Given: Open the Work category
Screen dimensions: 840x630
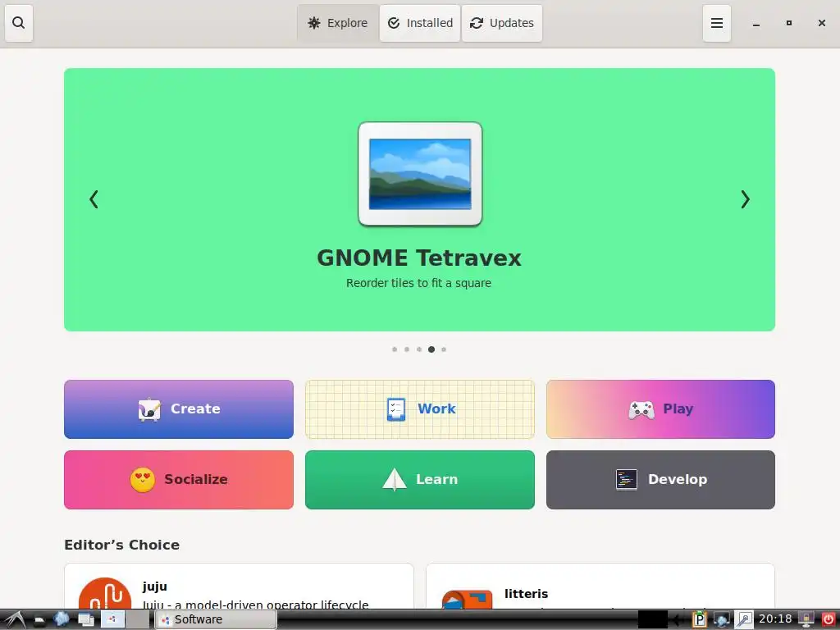Looking at the screenshot, I should pos(420,409).
